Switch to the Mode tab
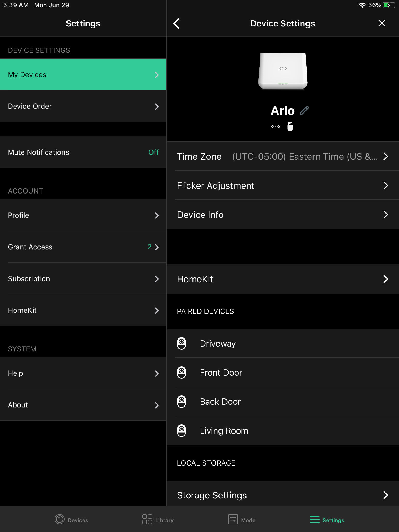 click(x=242, y=520)
